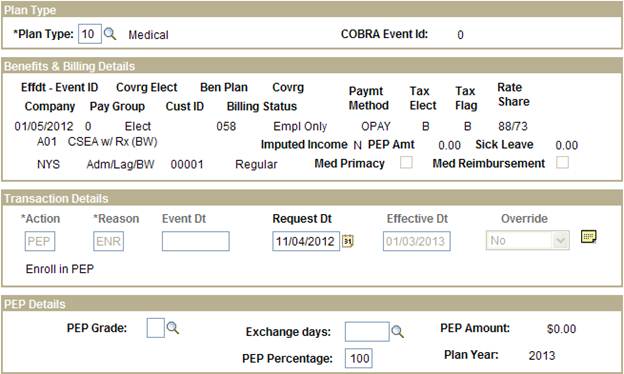
Task: Open the Request Dt calendar picker
Action: point(348,241)
